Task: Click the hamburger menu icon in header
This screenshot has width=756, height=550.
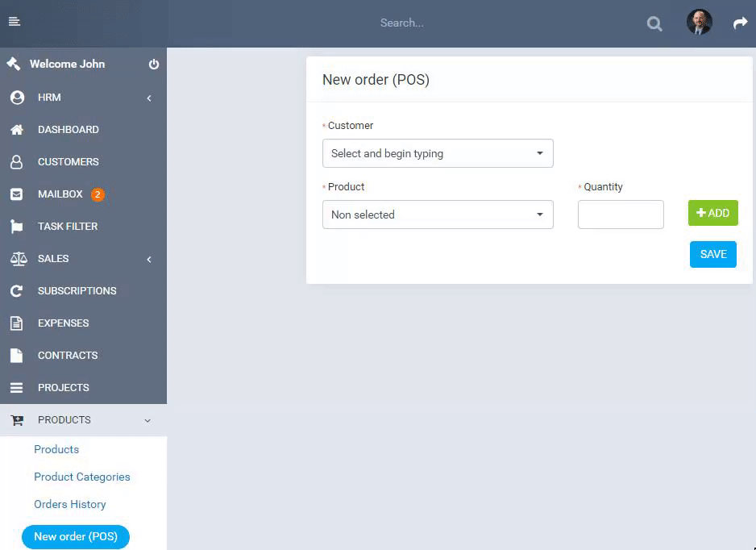Action: pos(15,22)
